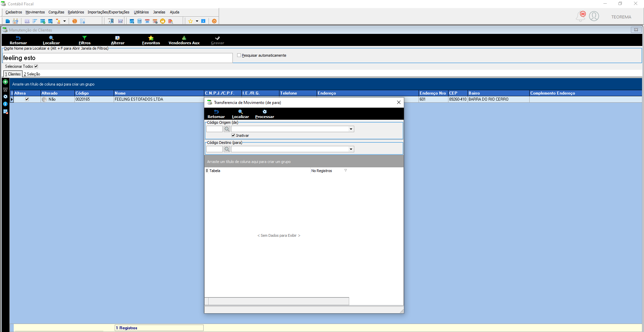Click the orange padlock icon in top toolbar
This screenshot has width=644, height=332.
click(x=163, y=21)
